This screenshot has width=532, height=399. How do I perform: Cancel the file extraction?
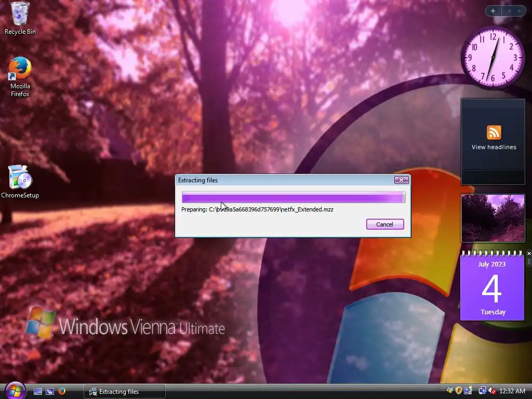[385, 224]
